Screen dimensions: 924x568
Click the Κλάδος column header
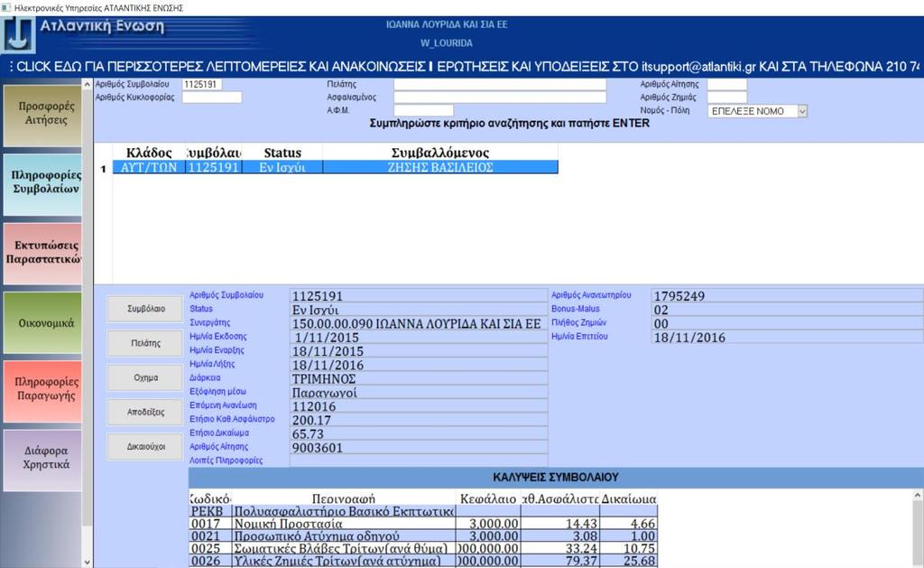(x=149, y=153)
